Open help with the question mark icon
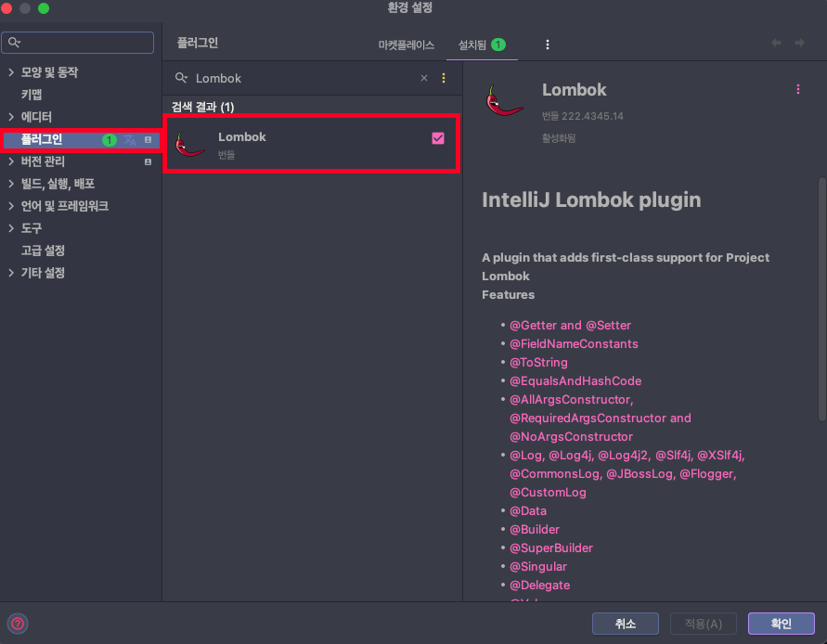Viewport: 827px width, 644px height. (18, 624)
